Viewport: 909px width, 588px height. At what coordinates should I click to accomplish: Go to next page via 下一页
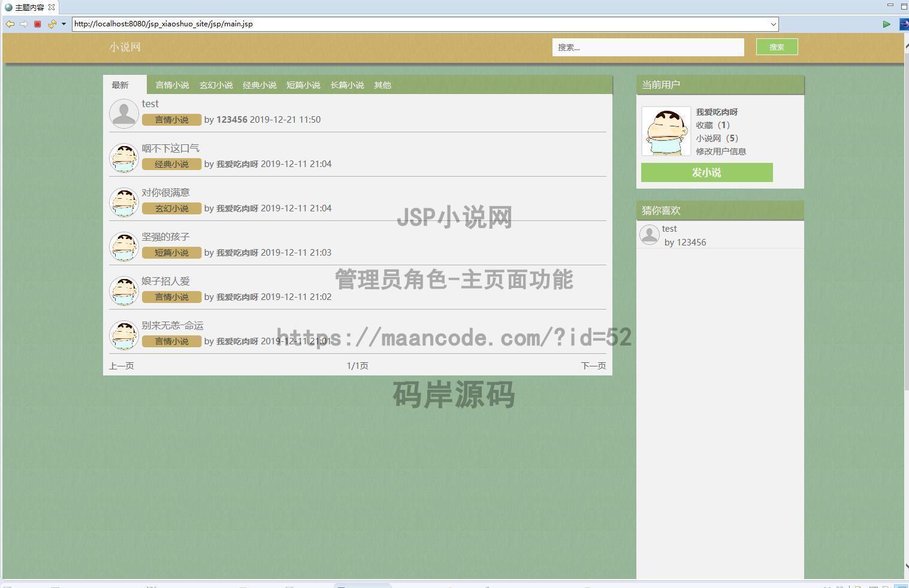(x=593, y=366)
